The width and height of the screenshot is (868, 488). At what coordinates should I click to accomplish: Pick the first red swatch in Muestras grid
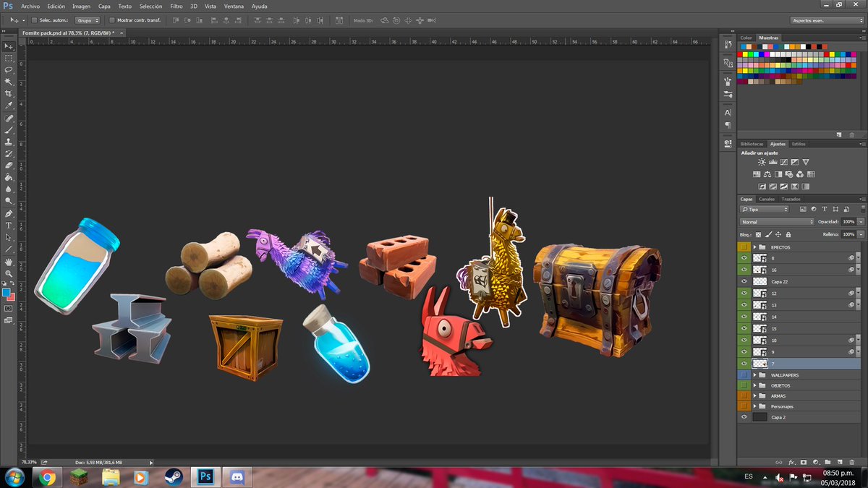click(x=741, y=53)
